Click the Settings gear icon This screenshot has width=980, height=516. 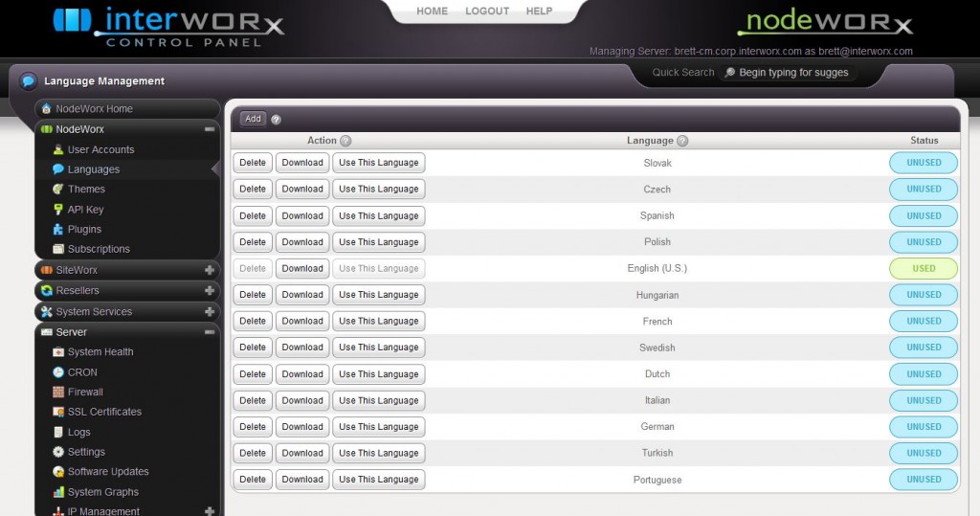coord(58,452)
